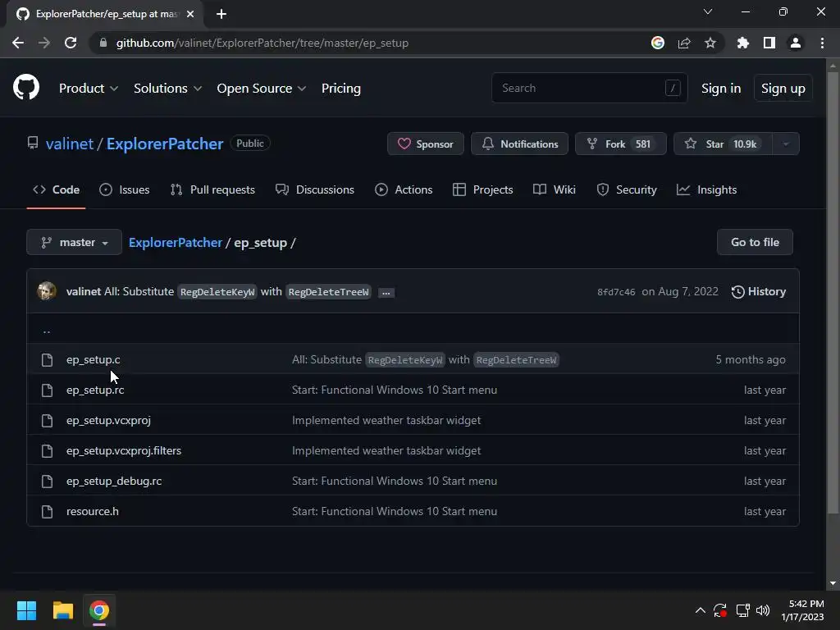The height and width of the screenshot is (630, 840).
Task: Open the Chrome three-dot menu
Action: pyautogui.click(x=822, y=43)
